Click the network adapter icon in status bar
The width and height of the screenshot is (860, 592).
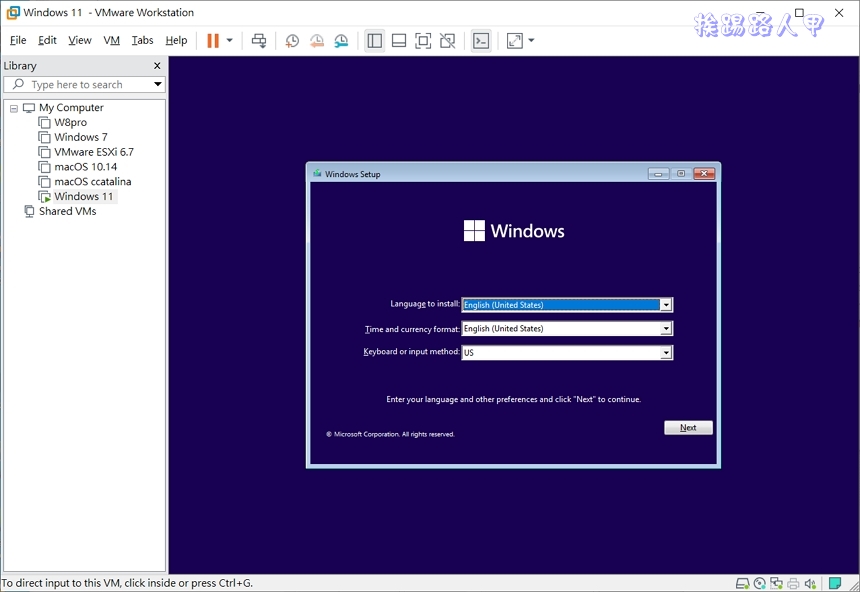pyautogui.click(x=775, y=582)
